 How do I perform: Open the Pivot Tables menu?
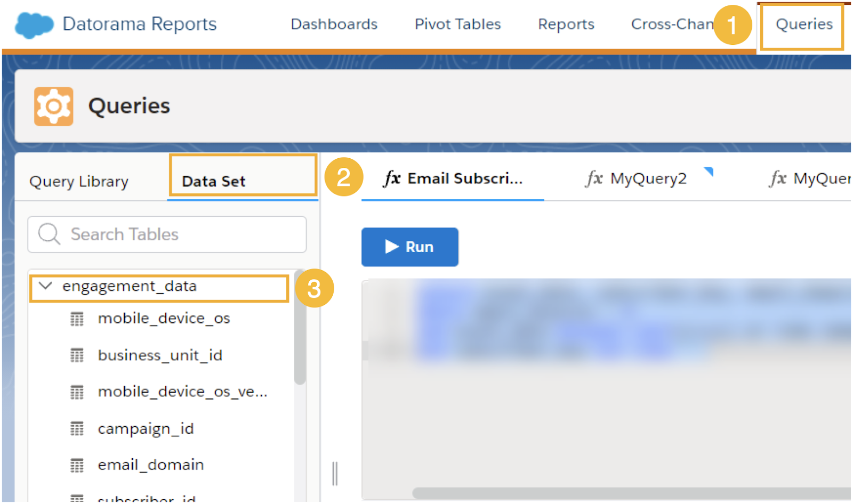[x=458, y=24]
